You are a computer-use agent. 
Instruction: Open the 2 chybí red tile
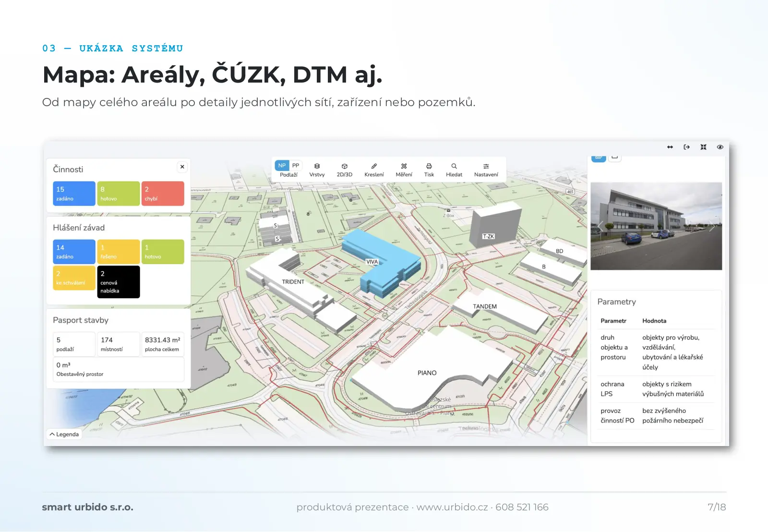(x=163, y=193)
